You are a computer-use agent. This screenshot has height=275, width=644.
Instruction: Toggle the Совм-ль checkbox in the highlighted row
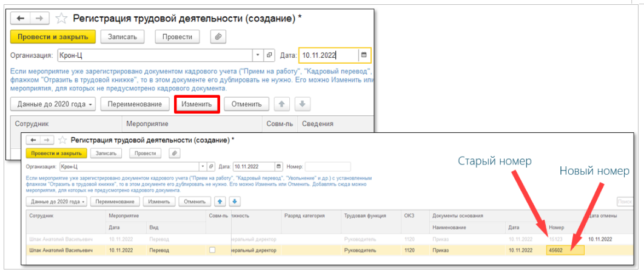212,250
